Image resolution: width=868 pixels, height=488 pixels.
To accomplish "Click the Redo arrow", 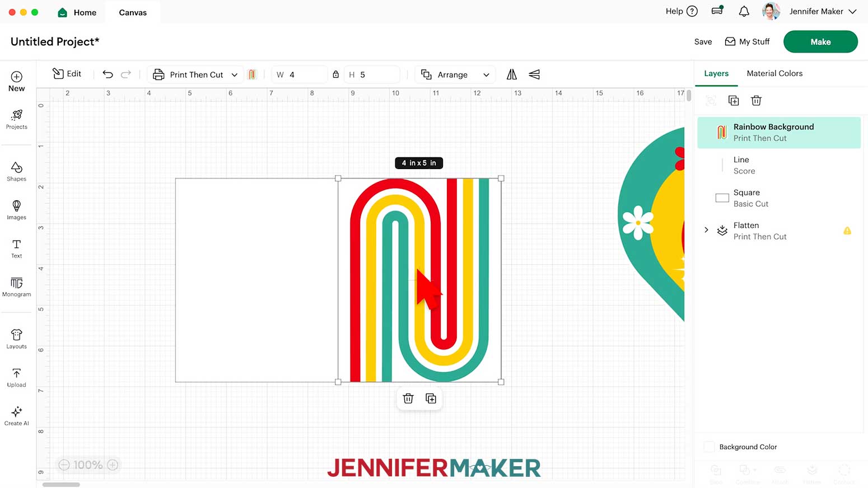I will 126,74.
